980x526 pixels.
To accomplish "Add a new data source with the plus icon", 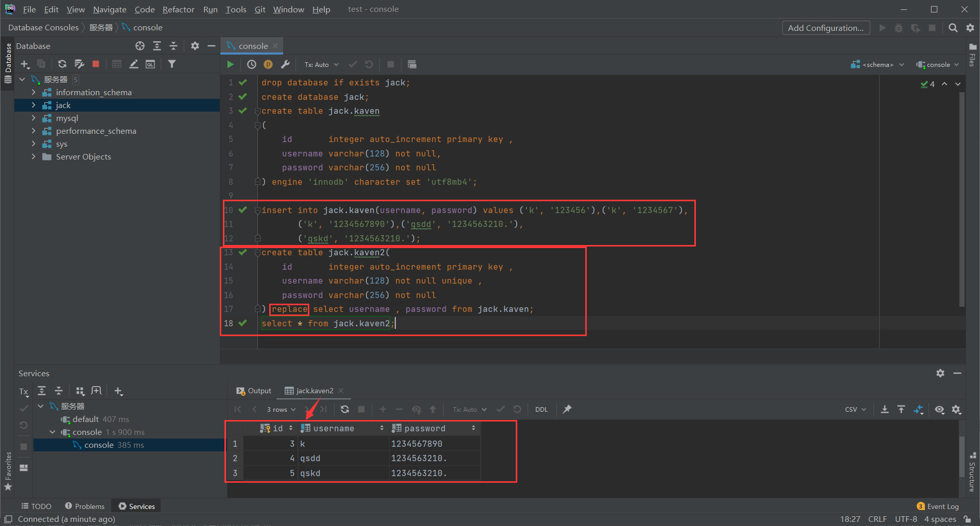I will click(25, 64).
